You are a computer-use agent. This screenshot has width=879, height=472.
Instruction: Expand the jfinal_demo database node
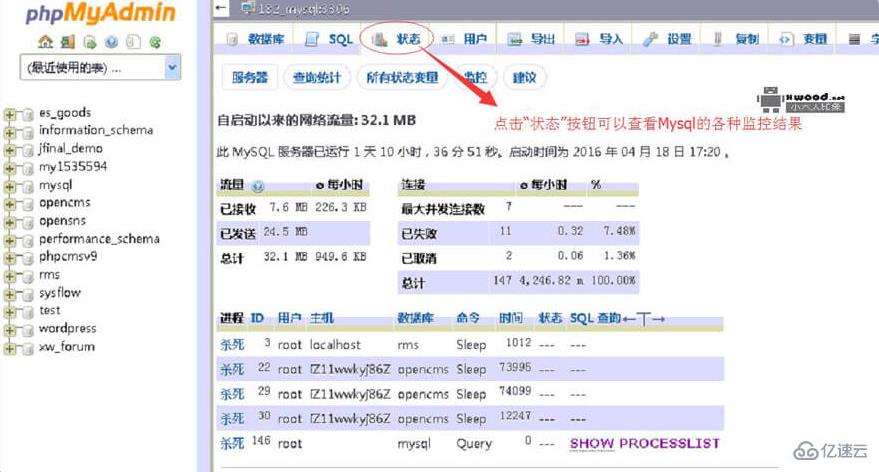[10, 151]
